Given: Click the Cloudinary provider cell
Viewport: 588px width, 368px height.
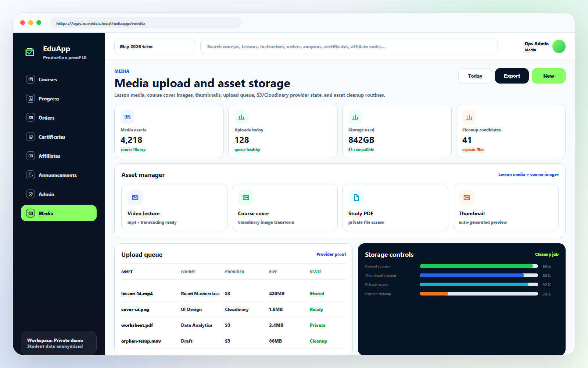Looking at the screenshot, I should (237, 309).
